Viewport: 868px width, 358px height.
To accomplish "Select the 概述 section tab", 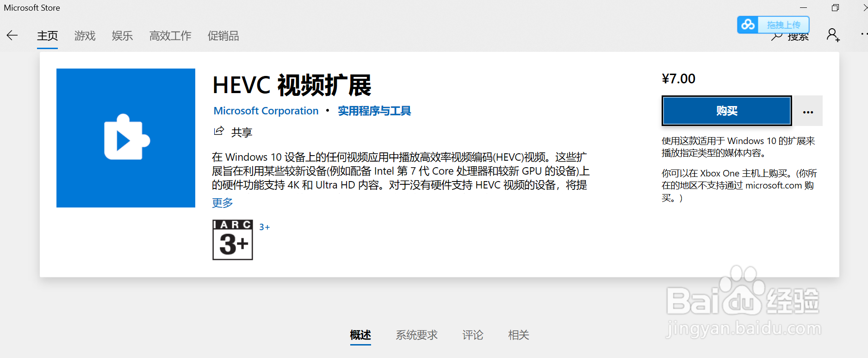I will point(360,335).
